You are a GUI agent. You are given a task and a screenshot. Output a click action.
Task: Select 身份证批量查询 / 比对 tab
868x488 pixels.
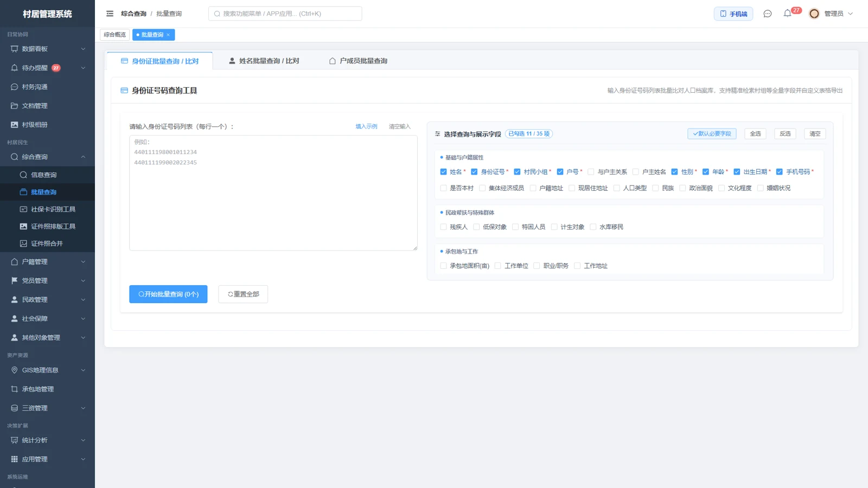[159, 61]
